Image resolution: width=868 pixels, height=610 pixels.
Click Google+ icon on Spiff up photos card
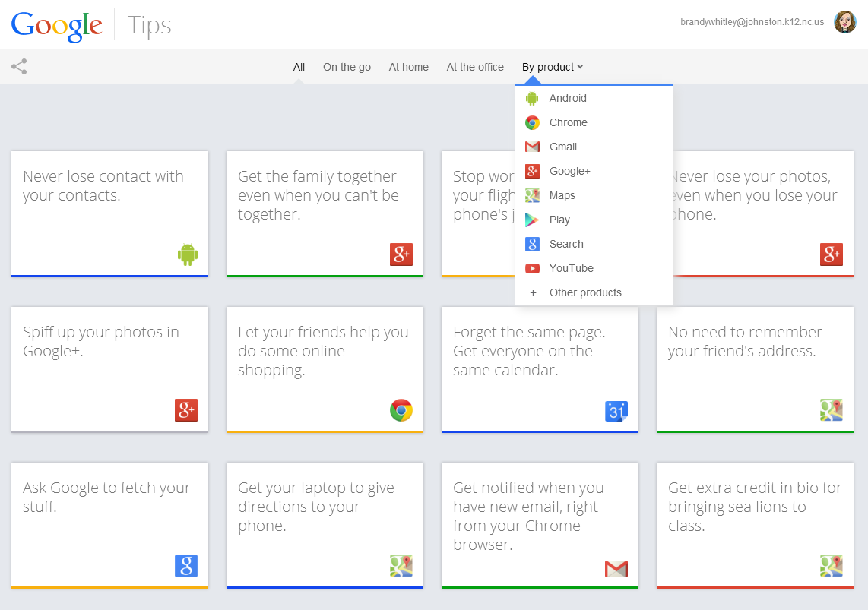point(186,410)
